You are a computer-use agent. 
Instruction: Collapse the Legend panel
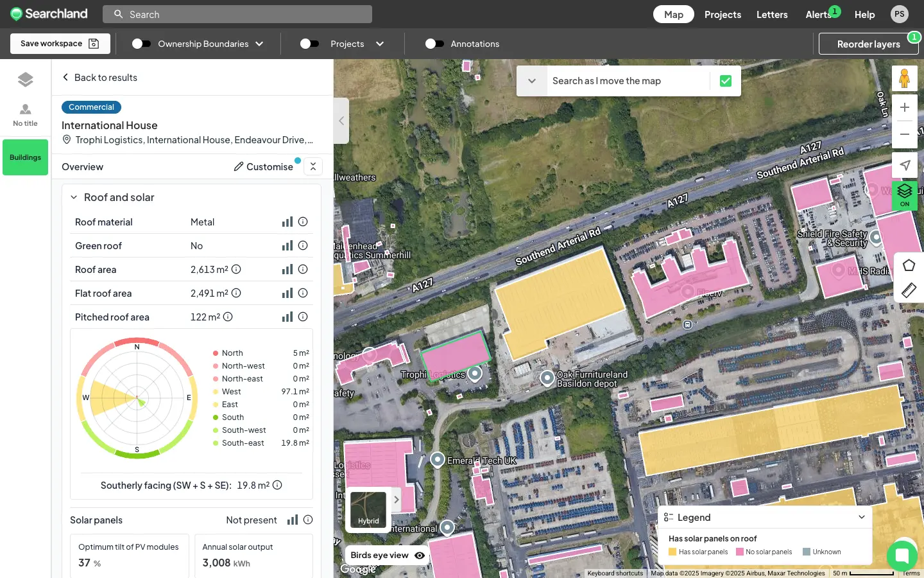[x=862, y=517]
